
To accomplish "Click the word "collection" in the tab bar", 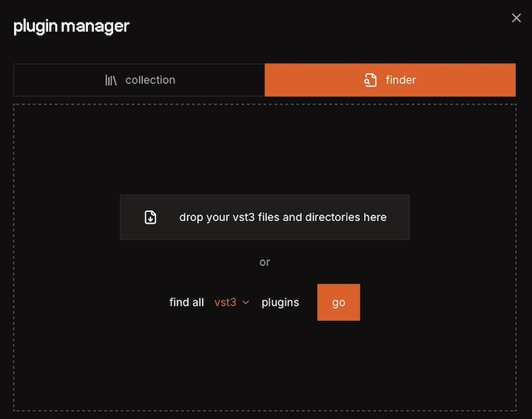I will [150, 81].
